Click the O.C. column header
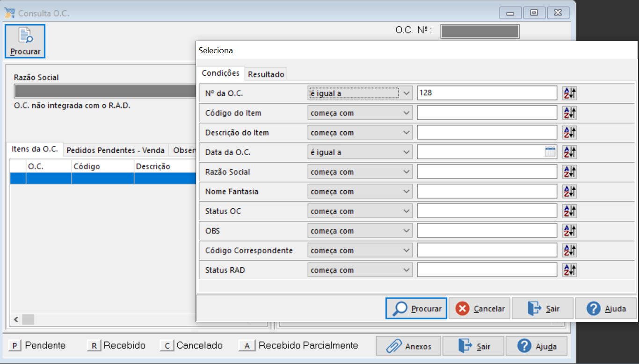The height and width of the screenshot is (364, 639). pos(49,166)
